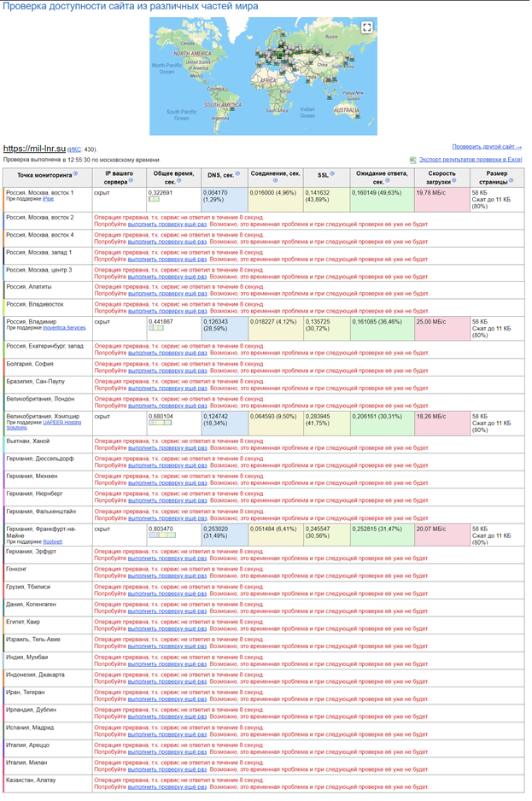The height and width of the screenshot is (801, 532).
Task: Retry check link in Великобритания, Лондон row
Action: coord(167,406)
